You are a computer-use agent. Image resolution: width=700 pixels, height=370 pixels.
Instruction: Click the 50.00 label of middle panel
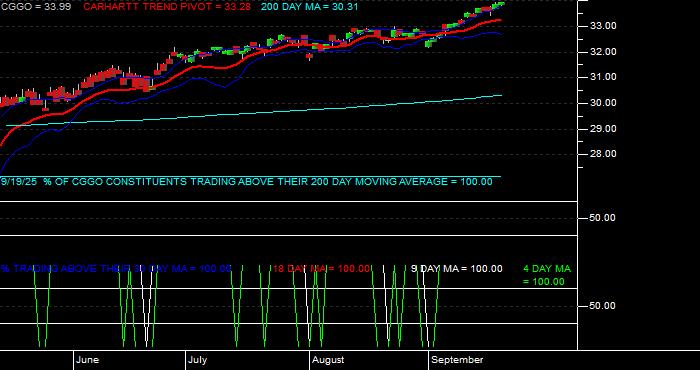coord(603,218)
